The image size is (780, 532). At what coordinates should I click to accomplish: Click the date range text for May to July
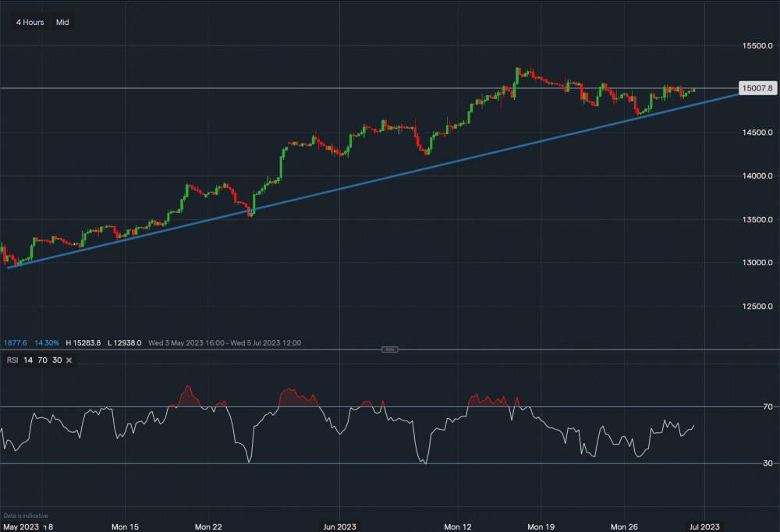(226, 342)
